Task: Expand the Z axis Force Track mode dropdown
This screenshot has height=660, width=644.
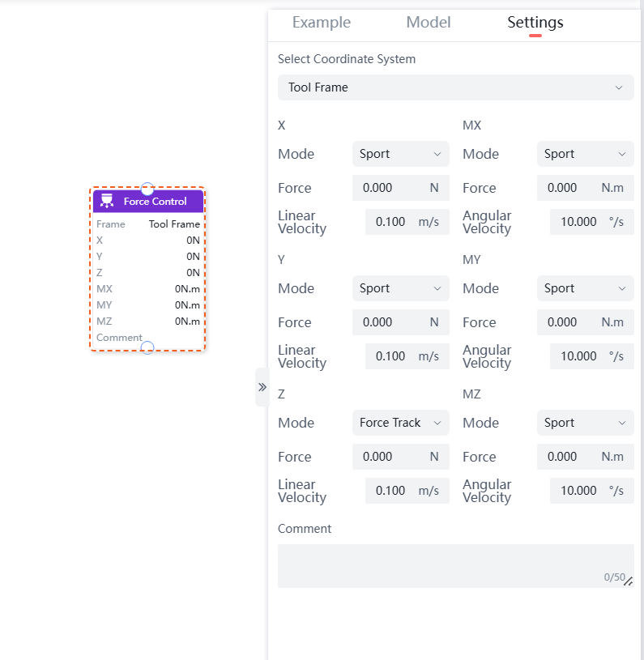Action: point(400,423)
